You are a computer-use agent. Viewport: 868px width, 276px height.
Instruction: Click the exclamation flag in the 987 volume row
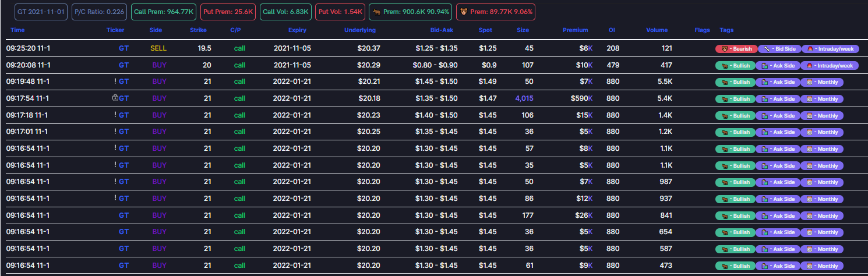(x=115, y=182)
